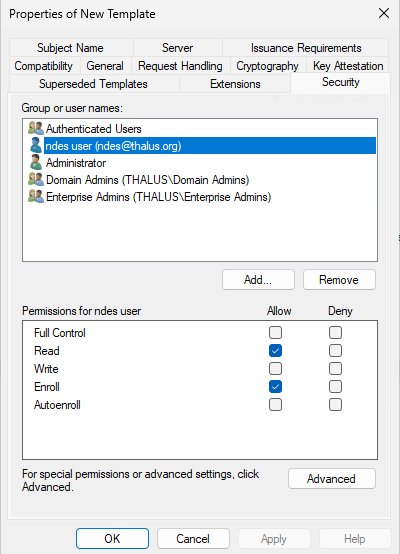
Task: Remove the selected ndes user
Action: click(x=339, y=280)
